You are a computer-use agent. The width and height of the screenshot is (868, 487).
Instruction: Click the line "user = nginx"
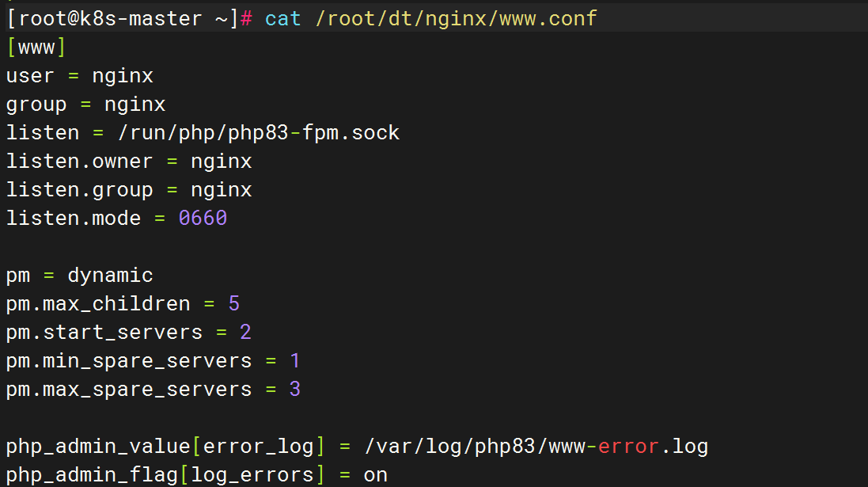click(x=80, y=76)
